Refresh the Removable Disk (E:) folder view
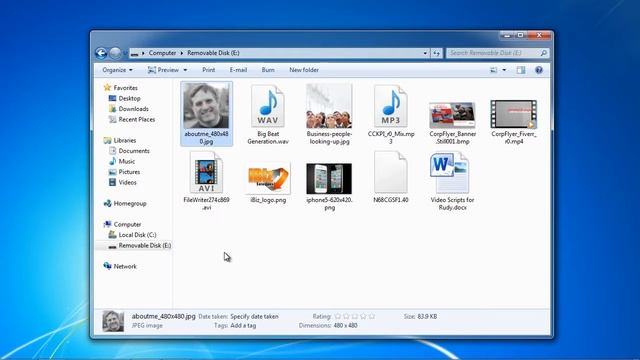The height and width of the screenshot is (360, 640). 436,53
